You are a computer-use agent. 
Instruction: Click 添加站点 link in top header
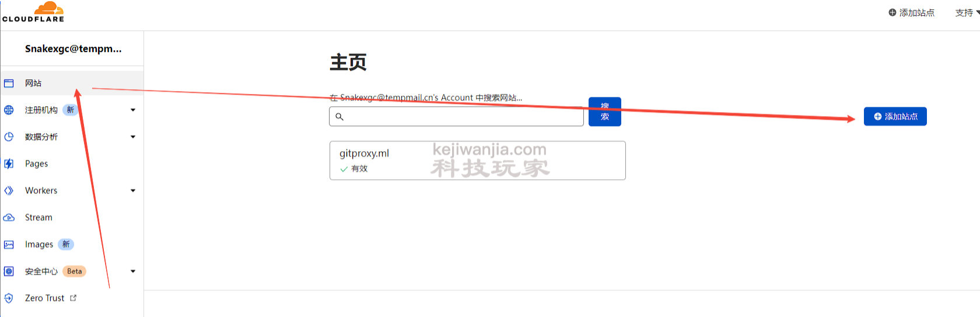point(911,13)
